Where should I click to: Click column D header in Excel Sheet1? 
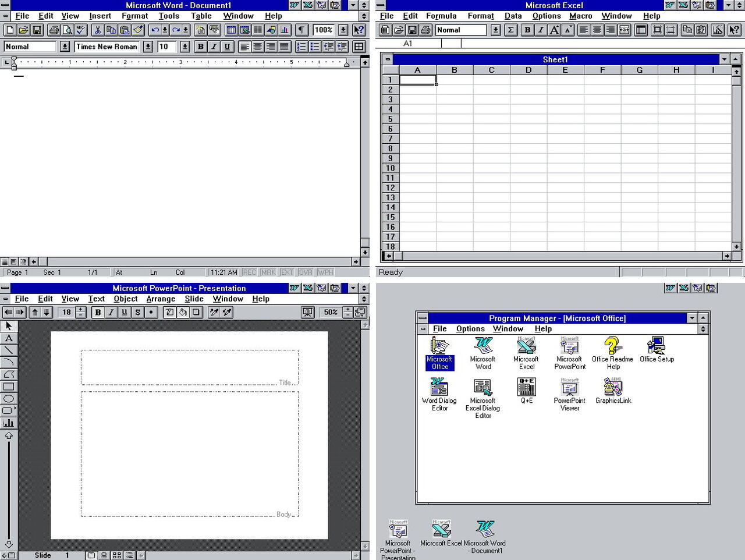[528, 70]
